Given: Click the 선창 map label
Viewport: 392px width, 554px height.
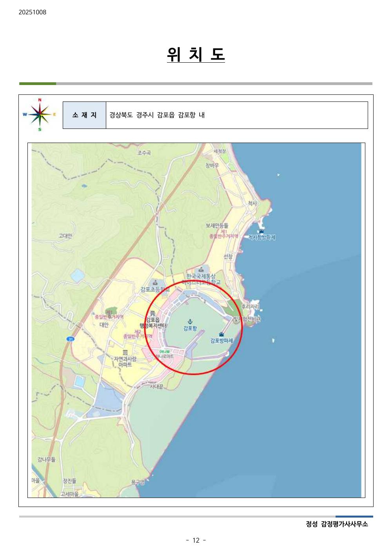Looking at the screenshot, I should tap(228, 257).
